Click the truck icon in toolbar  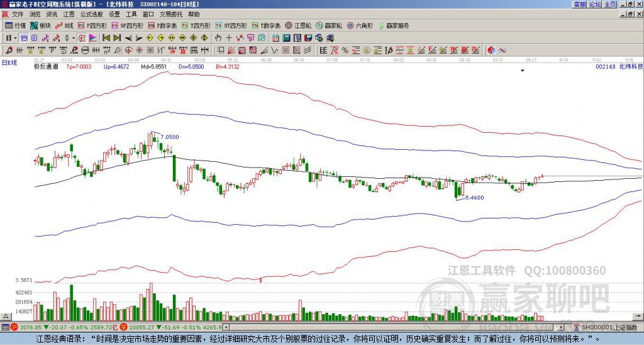(x=330, y=38)
